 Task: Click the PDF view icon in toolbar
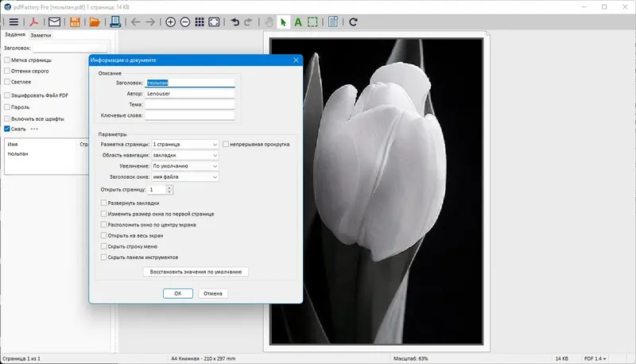34,22
